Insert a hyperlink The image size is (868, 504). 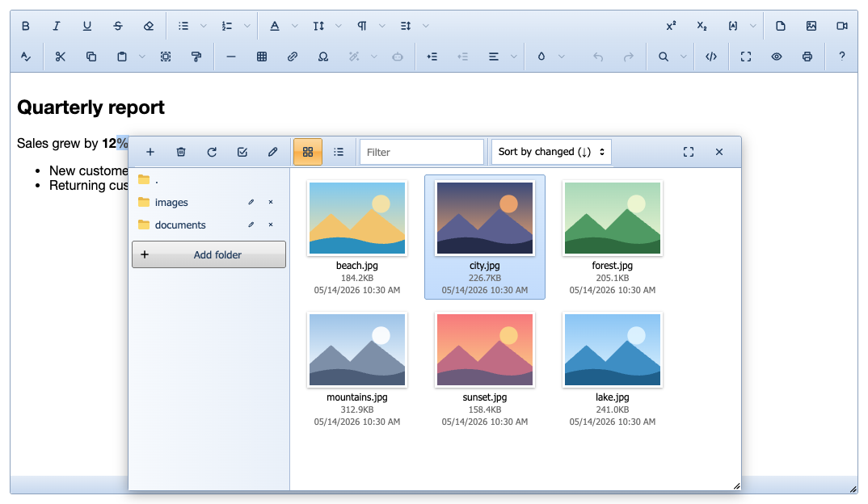293,57
